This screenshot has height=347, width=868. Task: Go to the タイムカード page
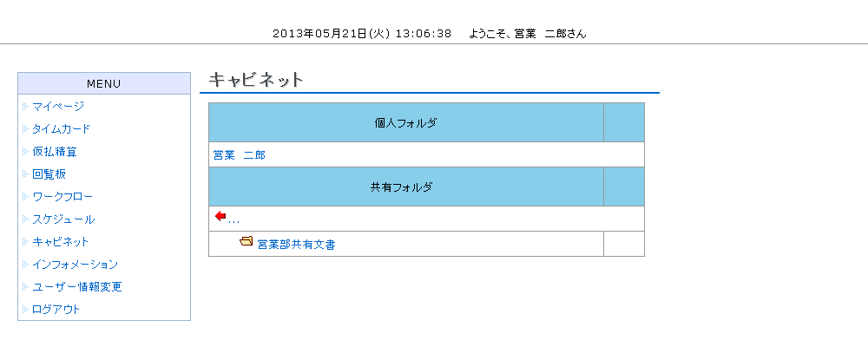(61, 129)
